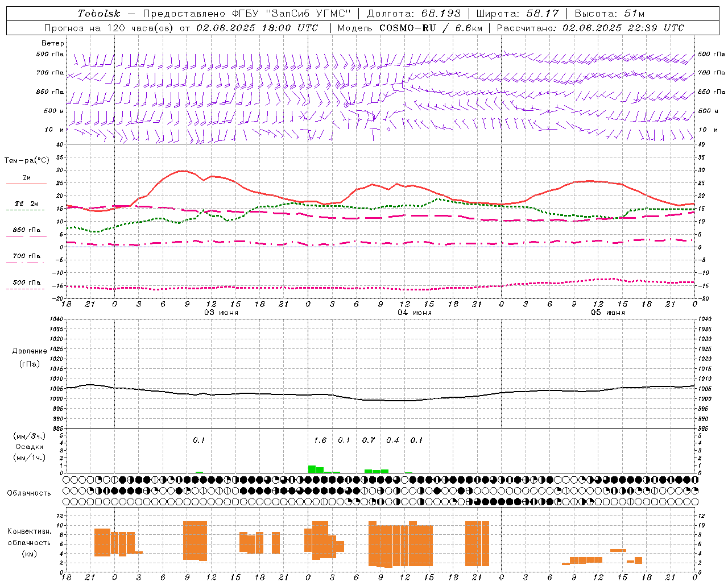Click the '0.4' precipitation amount value

392,440
